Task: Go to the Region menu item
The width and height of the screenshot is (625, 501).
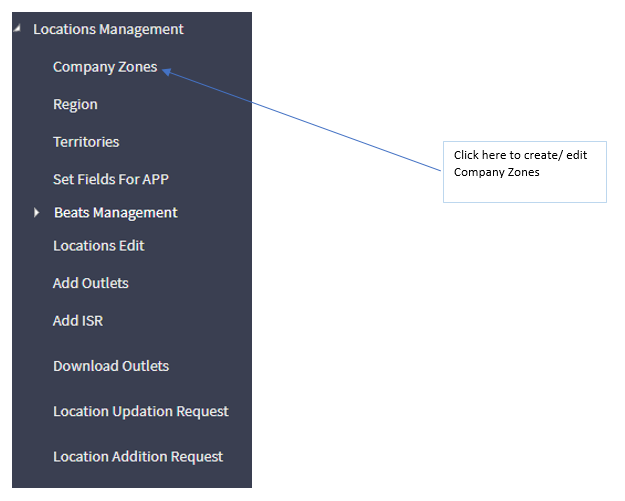Action: tap(75, 105)
